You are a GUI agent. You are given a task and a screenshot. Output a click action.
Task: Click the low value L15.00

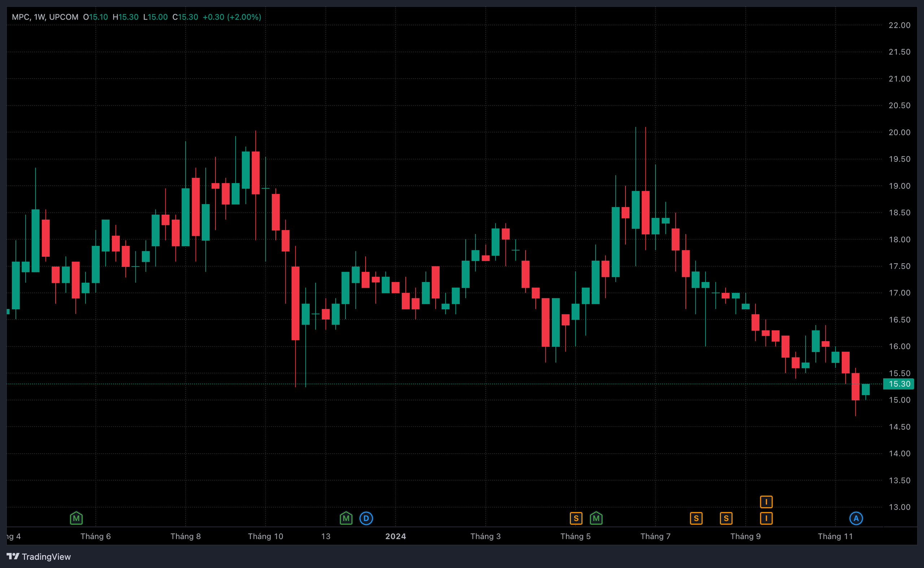[155, 17]
